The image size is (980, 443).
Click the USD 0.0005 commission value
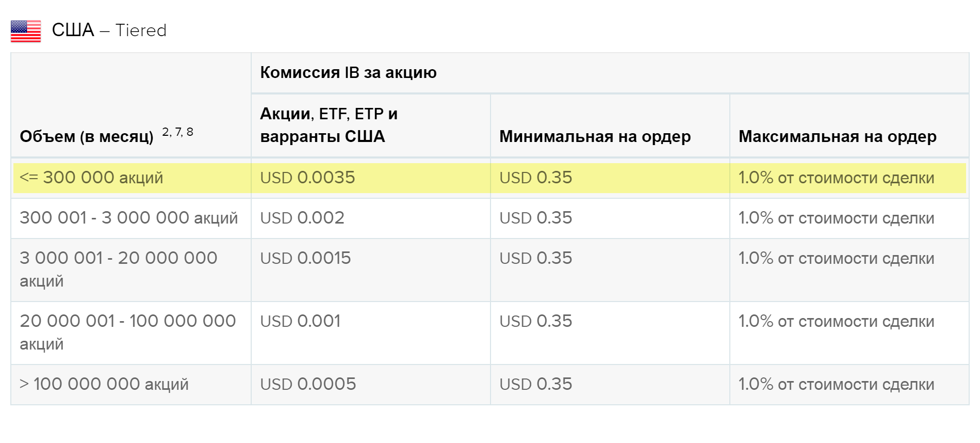pos(308,384)
